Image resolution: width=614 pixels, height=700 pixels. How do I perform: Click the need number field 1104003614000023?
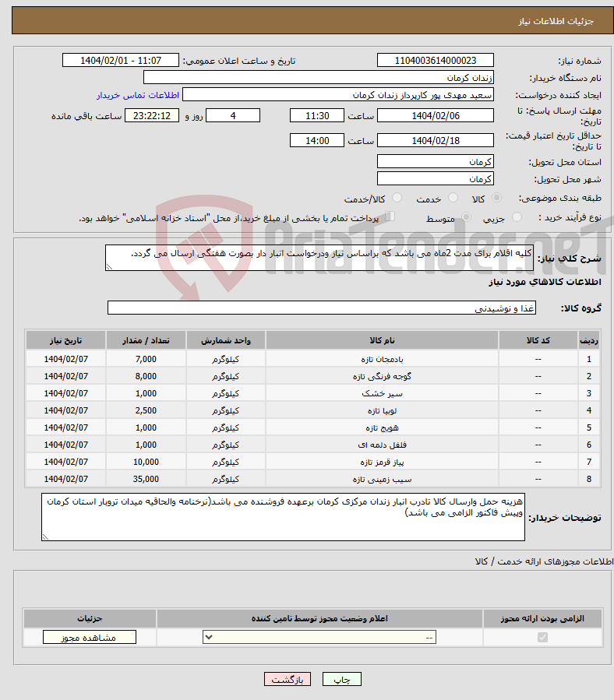tap(436, 60)
